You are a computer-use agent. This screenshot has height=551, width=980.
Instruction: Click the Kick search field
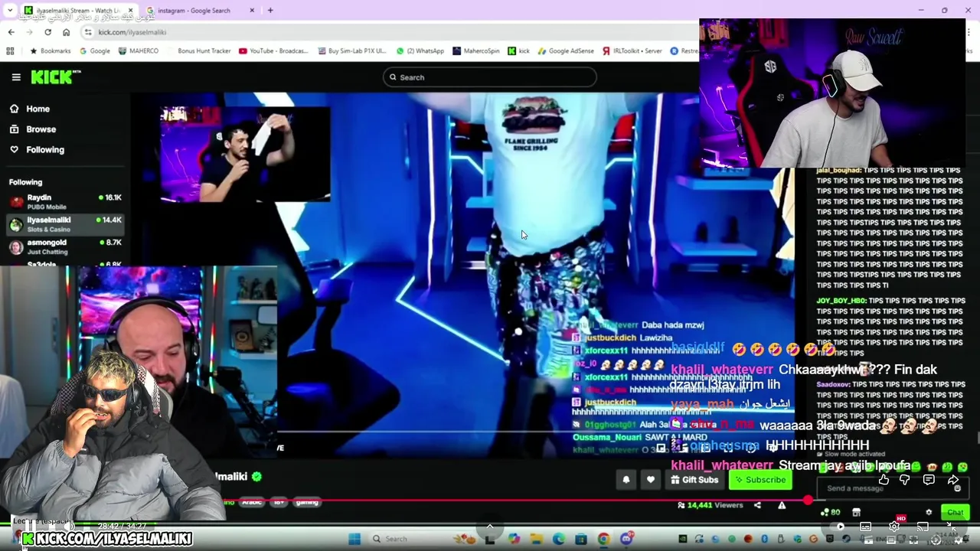490,77
